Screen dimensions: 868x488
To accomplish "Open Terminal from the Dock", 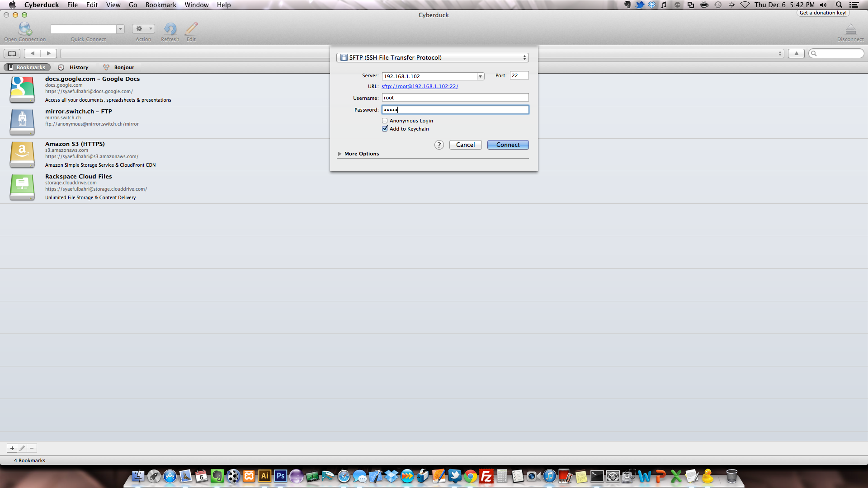I will coord(597,476).
